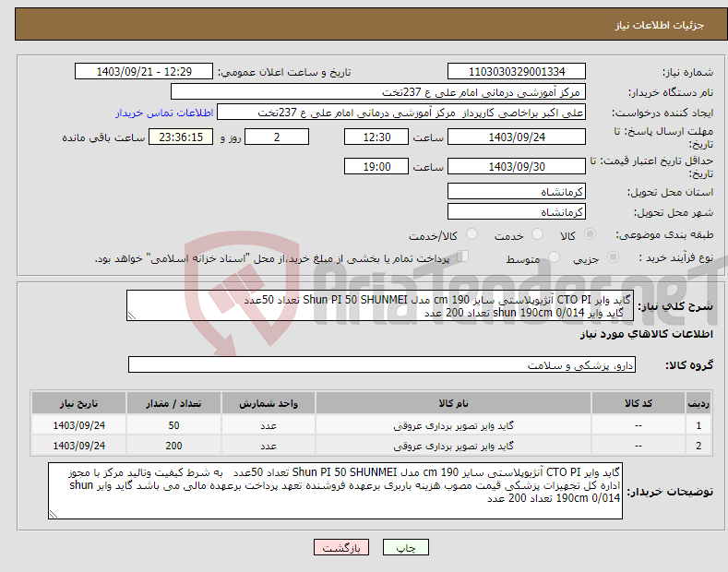Click the buyer notes text area
The width and height of the screenshot is (728, 572).
tap(335, 491)
